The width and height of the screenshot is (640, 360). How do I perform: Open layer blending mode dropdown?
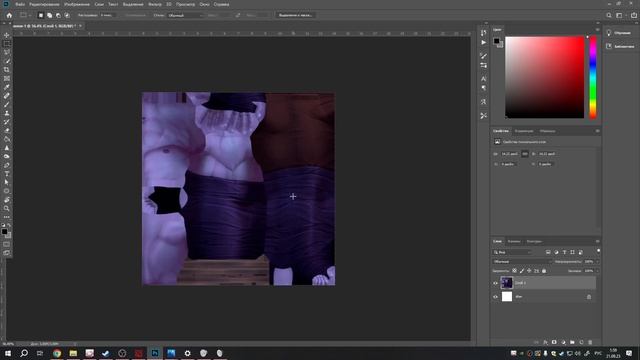pyautogui.click(x=522, y=261)
